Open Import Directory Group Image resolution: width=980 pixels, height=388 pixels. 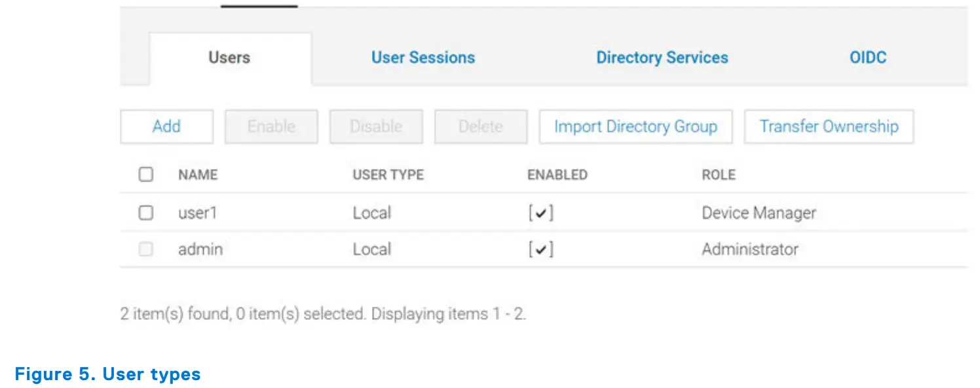pyautogui.click(x=635, y=126)
